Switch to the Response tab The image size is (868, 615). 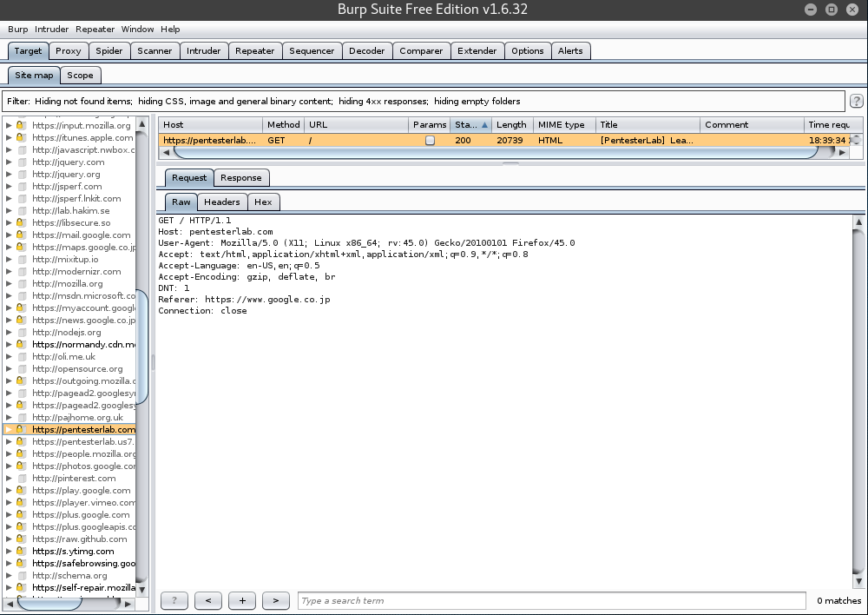pos(240,178)
